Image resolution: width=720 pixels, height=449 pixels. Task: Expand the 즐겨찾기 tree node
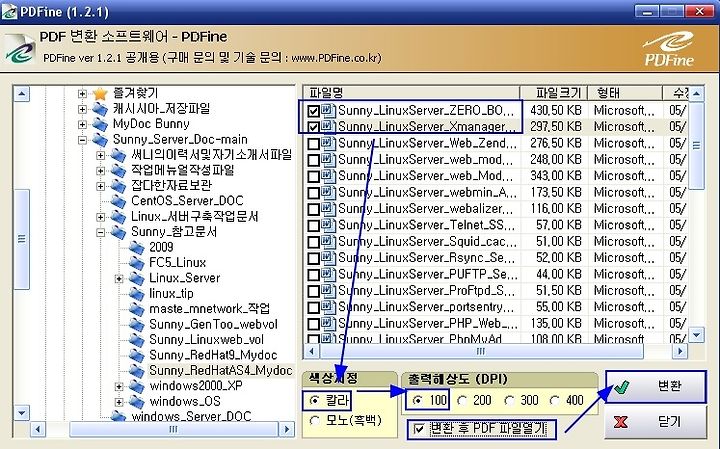82,94
